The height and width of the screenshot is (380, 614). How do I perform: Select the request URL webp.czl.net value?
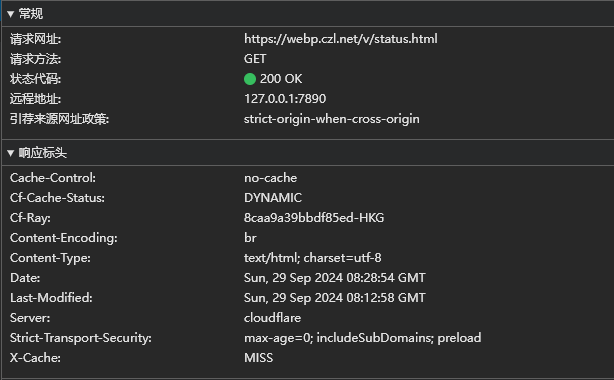point(341,39)
